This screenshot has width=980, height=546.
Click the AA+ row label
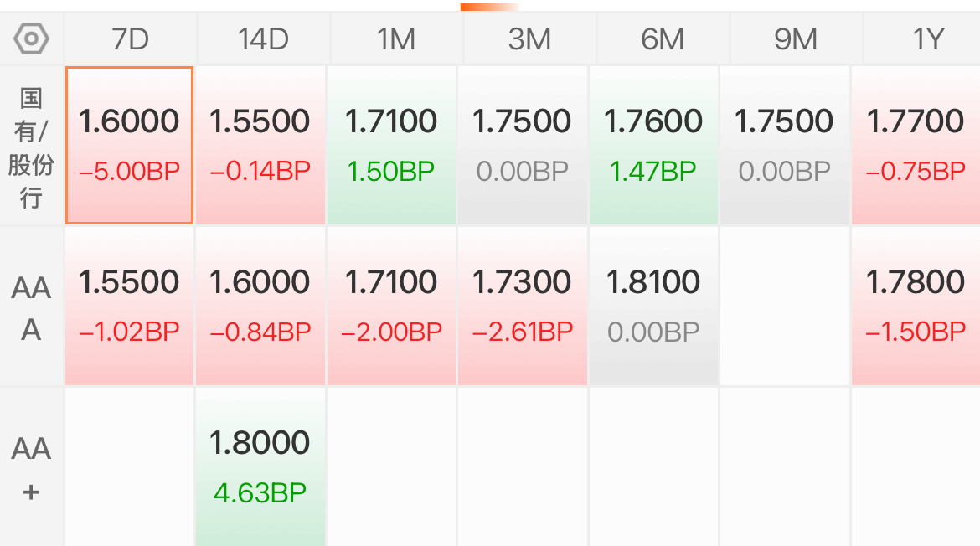(x=31, y=468)
